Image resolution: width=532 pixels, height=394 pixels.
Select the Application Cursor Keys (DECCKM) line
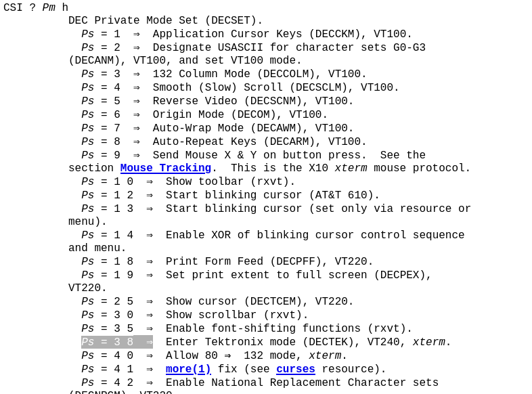282,35
